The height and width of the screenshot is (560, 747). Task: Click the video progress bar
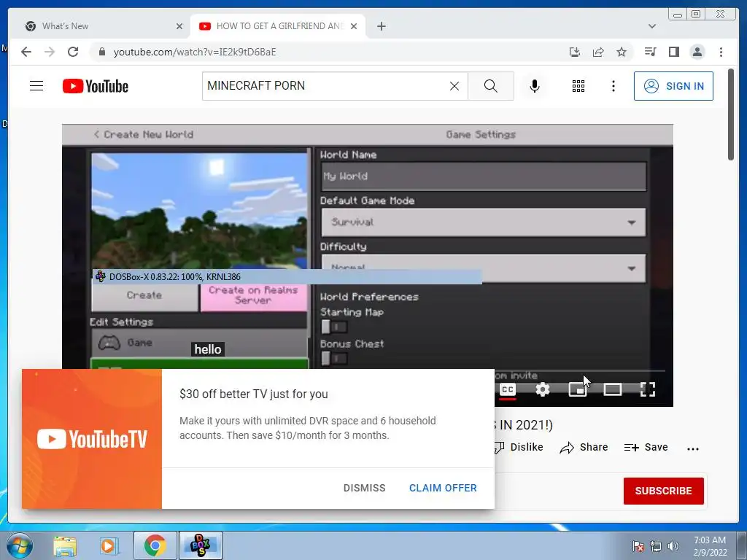(580, 370)
